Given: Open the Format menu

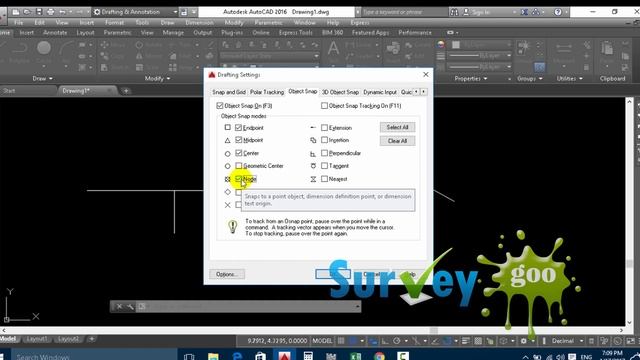Looking at the screenshot, I should coord(114,22).
